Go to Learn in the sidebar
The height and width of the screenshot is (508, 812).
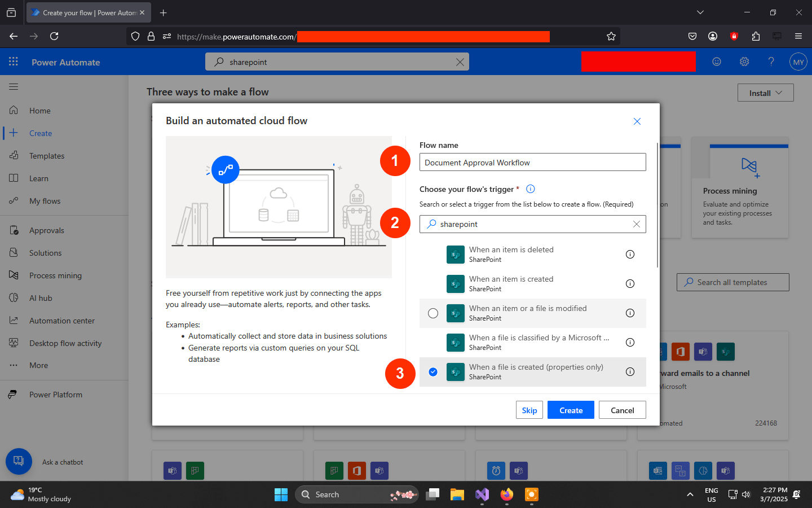point(39,178)
